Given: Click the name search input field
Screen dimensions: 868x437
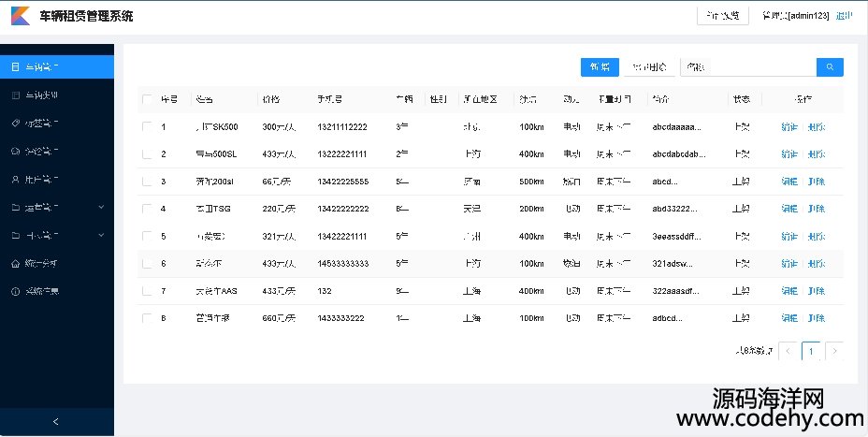Looking at the screenshot, I should [x=747, y=67].
